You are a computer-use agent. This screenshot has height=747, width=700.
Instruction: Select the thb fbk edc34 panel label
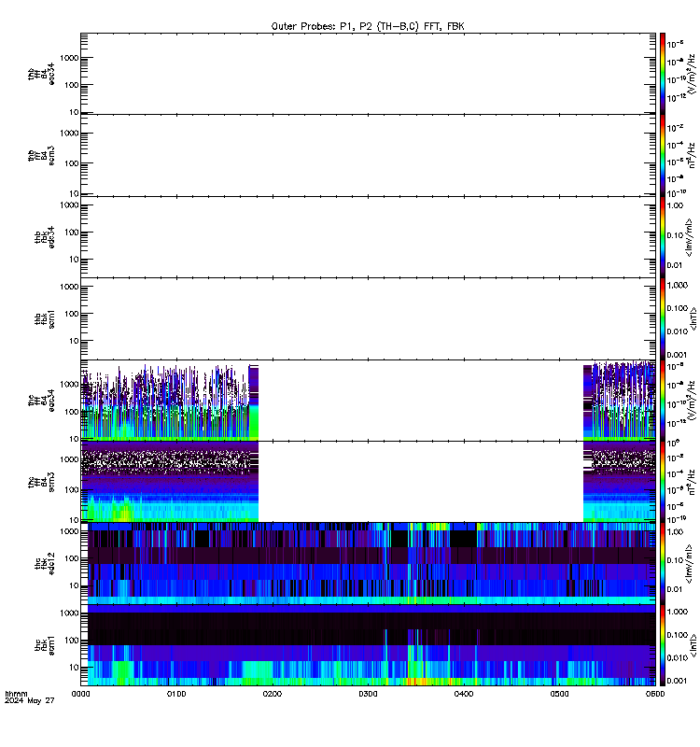pyautogui.click(x=44, y=237)
